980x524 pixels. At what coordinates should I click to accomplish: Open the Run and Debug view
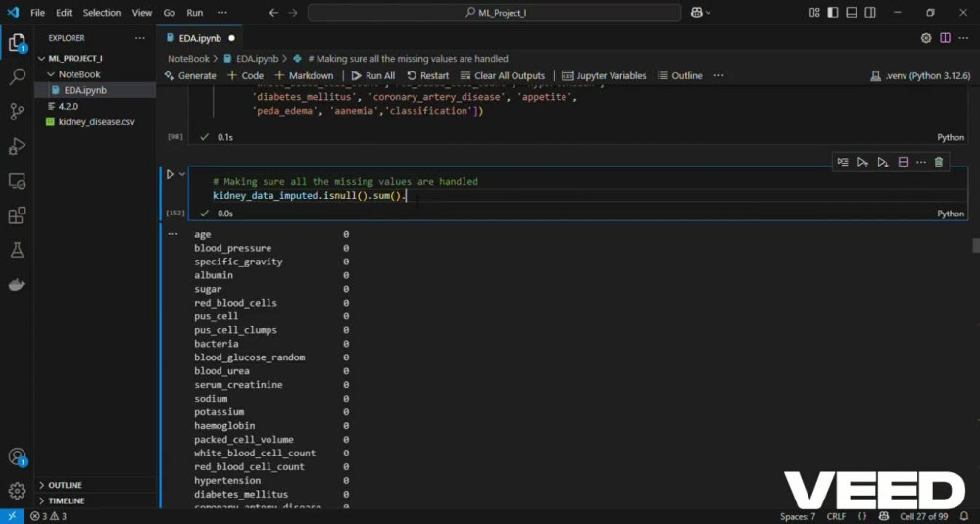(x=17, y=146)
